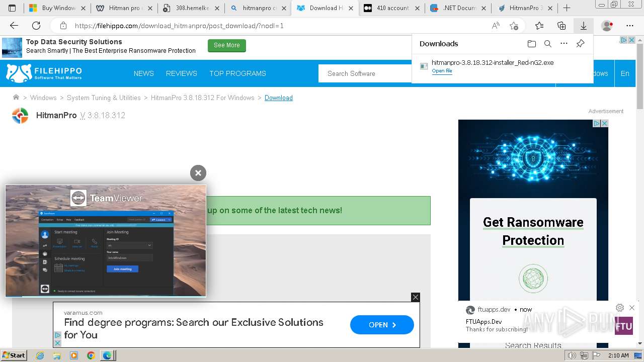Viewport: 644px width, 362px height.
Task: Switch to Edge window in taskbar
Action: [108, 355]
